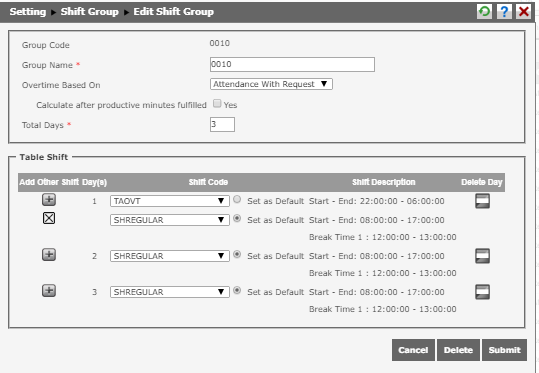Click the Total Days label
The height and width of the screenshot is (373, 539).
click(43, 125)
